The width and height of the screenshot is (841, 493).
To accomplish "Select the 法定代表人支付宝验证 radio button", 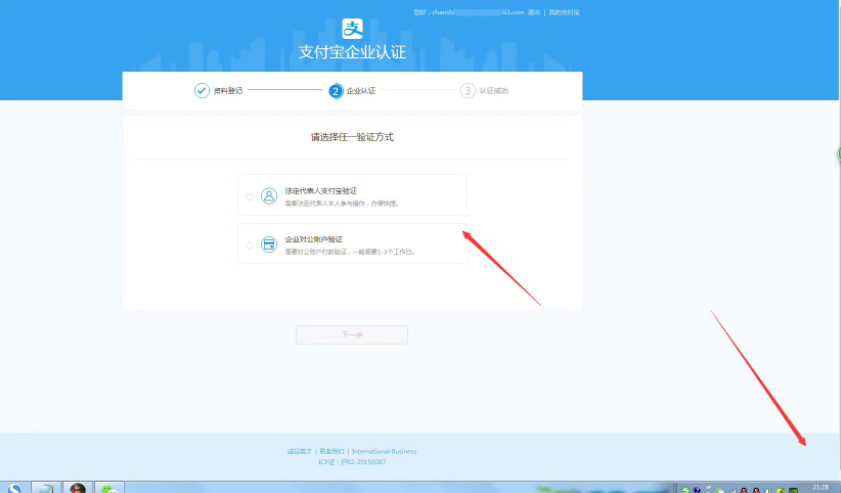I will [249, 197].
